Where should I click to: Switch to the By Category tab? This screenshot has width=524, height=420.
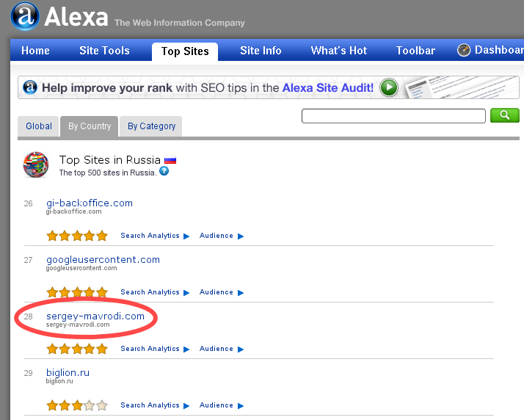click(x=151, y=126)
